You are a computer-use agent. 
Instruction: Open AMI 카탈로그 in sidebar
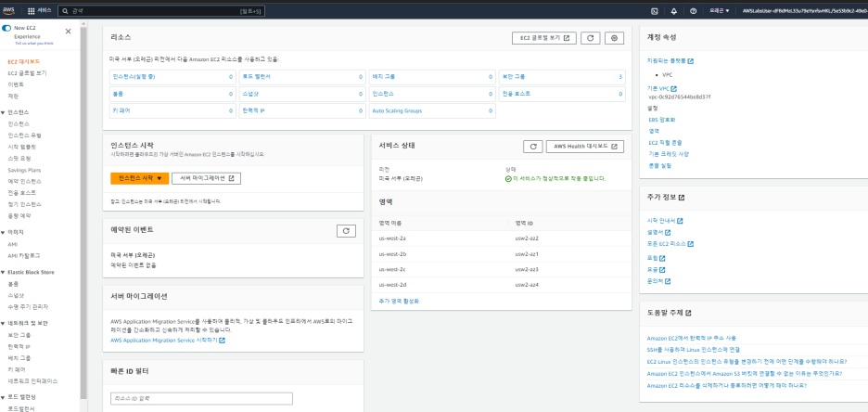tap(24, 256)
